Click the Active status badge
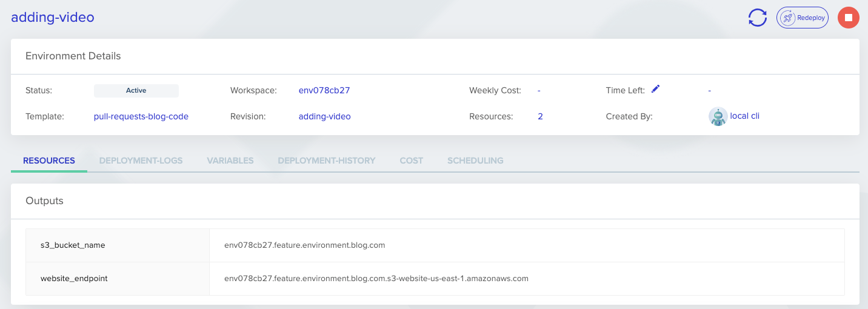This screenshot has width=868, height=309. click(x=136, y=90)
